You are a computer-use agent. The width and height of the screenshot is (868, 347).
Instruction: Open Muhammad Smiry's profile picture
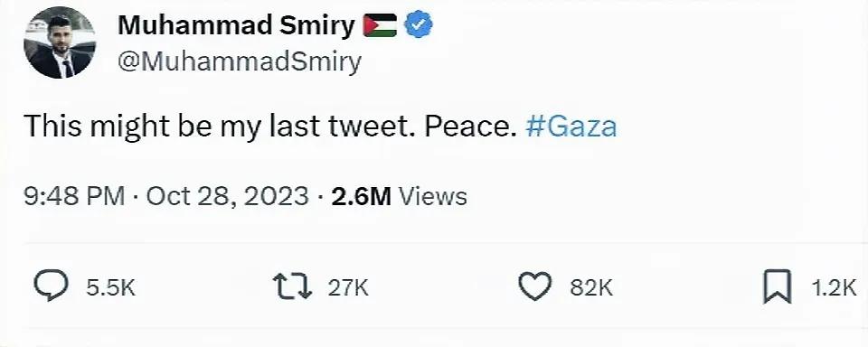[60, 42]
